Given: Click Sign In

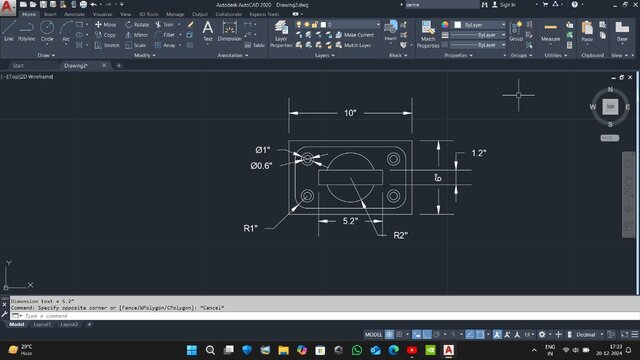Looking at the screenshot, I should point(504,5).
